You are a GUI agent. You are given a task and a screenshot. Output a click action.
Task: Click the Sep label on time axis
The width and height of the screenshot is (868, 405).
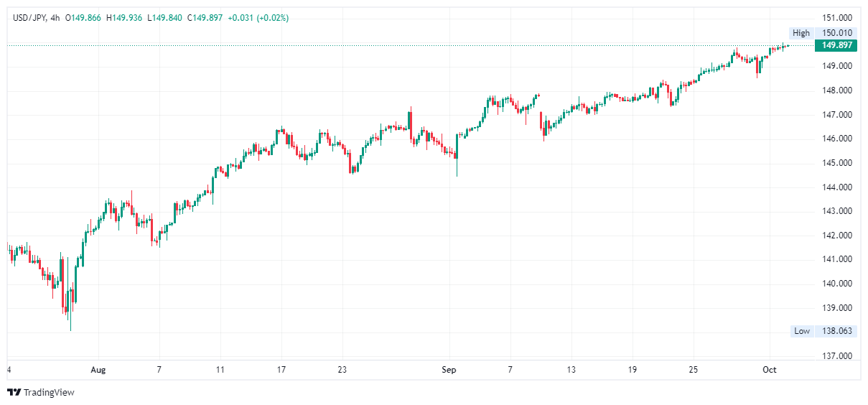point(449,371)
